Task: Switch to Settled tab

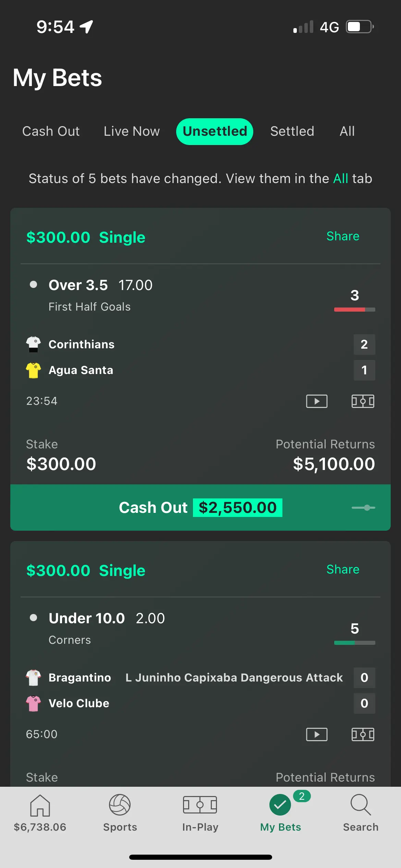Action: click(x=292, y=131)
